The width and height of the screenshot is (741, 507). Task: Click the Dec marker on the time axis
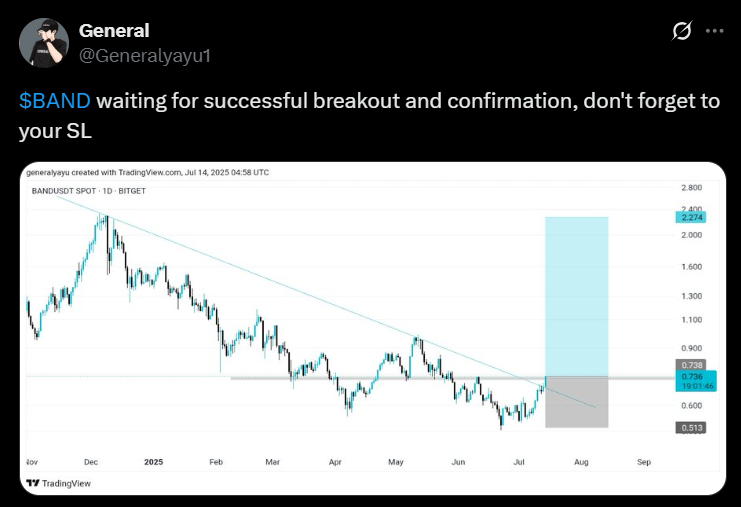pos(90,463)
